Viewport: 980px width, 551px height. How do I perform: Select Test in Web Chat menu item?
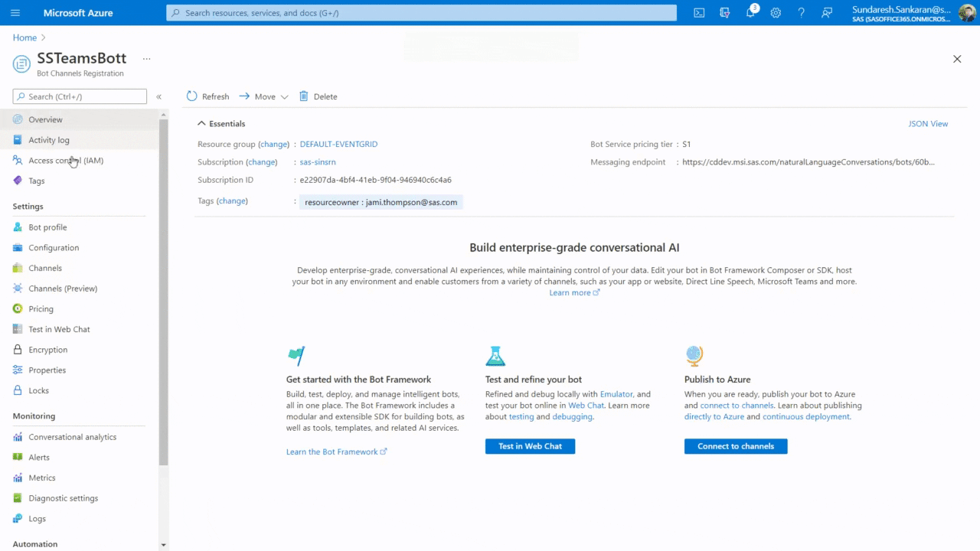pos(59,329)
